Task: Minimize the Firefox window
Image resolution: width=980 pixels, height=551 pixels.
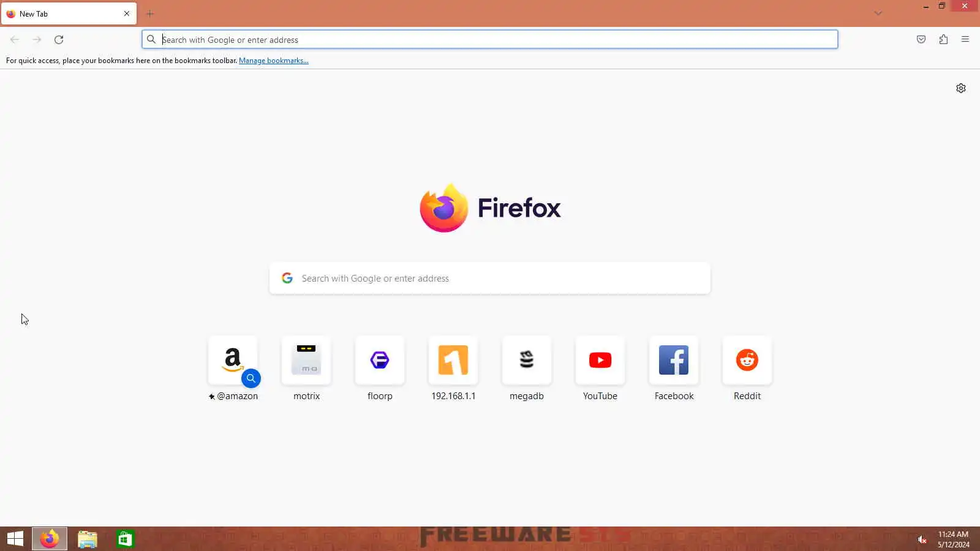Action: [926, 6]
